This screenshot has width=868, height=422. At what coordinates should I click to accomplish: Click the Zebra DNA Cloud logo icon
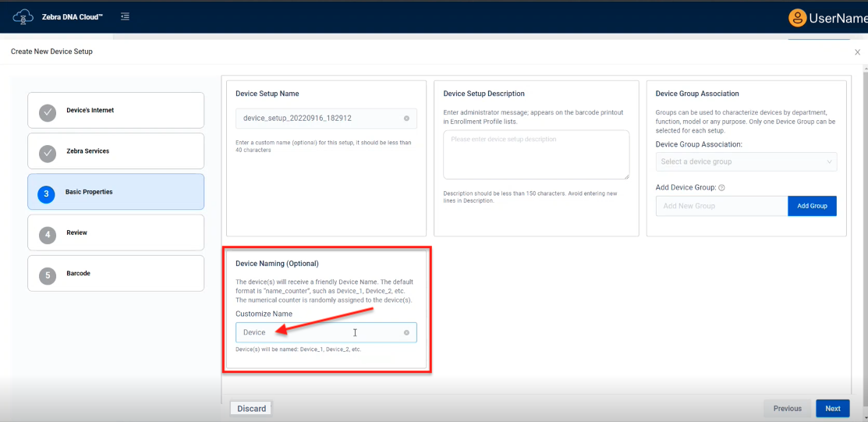(x=23, y=16)
